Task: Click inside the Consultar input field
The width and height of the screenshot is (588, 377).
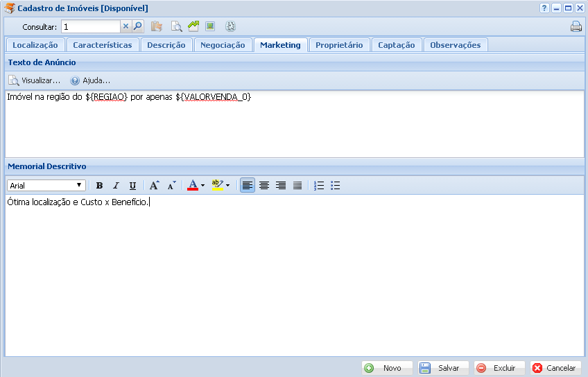Action: tap(91, 27)
